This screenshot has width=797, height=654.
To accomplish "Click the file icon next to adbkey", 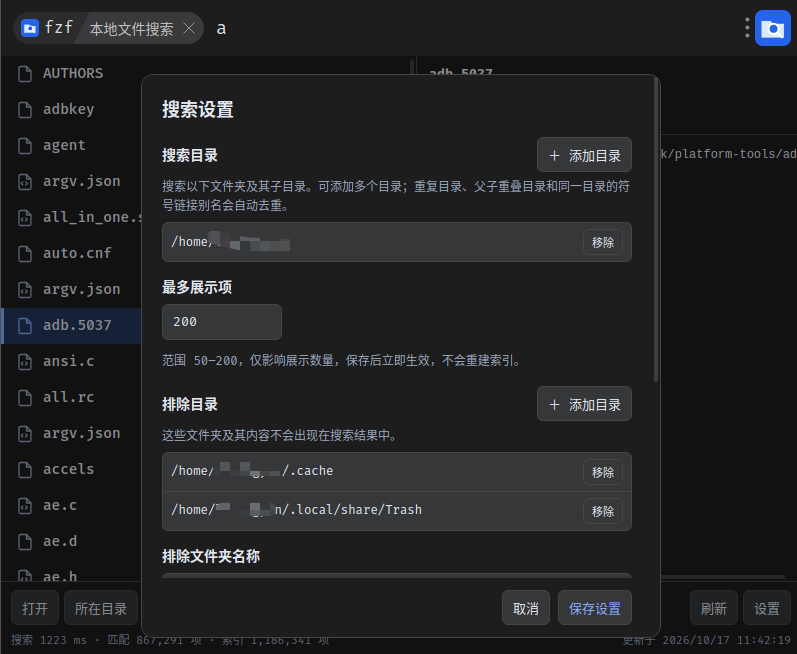I will pyautogui.click(x=25, y=110).
